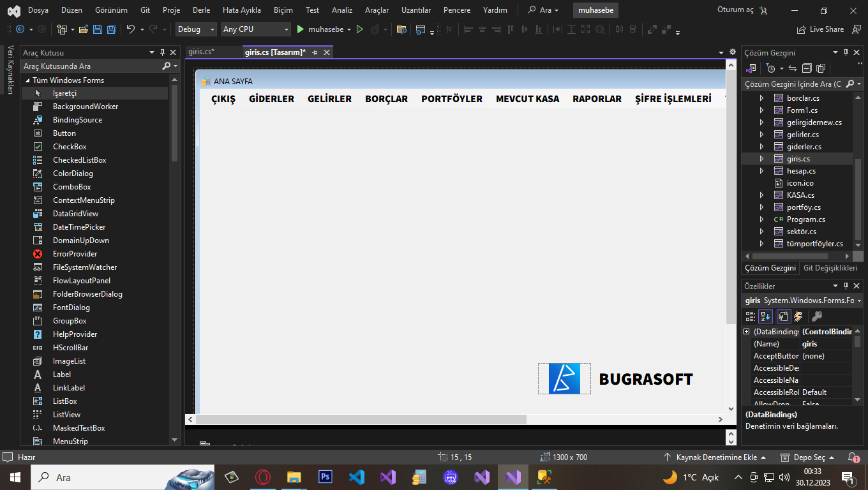Open the Debug configuration dropdown
This screenshot has height=490, width=868.
pos(197,29)
